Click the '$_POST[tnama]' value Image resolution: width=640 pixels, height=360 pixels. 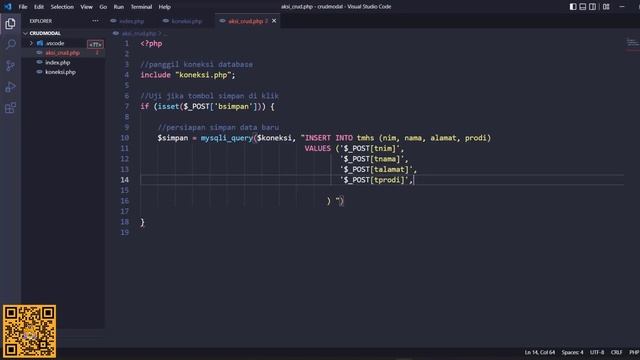371,159
